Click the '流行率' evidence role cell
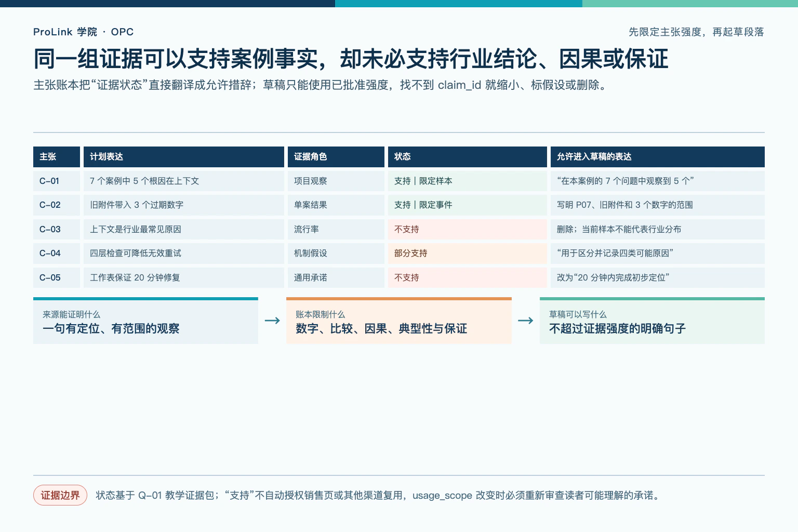The height and width of the screenshot is (532, 798). [336, 229]
